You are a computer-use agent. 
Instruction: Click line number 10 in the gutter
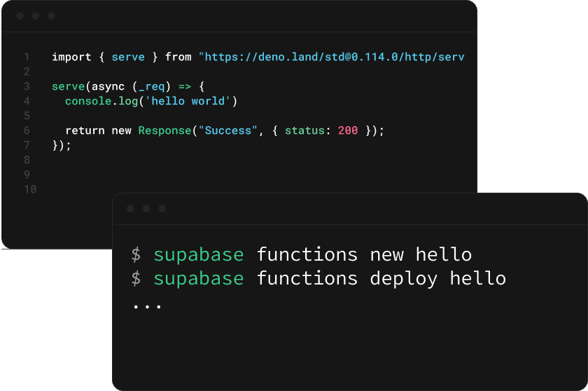tap(29, 189)
